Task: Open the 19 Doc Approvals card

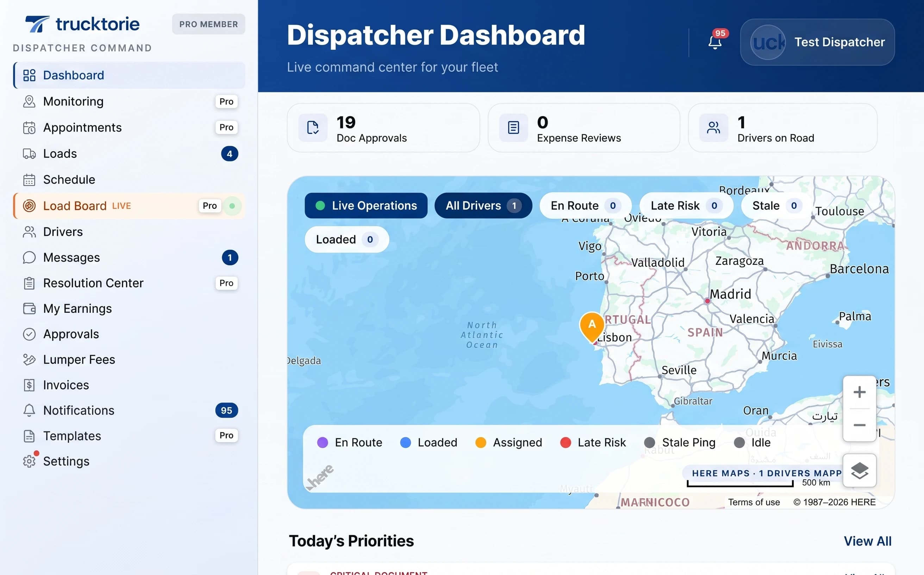Action: click(x=383, y=128)
